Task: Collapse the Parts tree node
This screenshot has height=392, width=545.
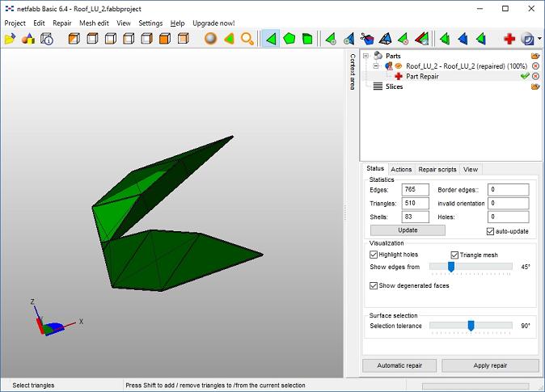Action: coord(366,56)
